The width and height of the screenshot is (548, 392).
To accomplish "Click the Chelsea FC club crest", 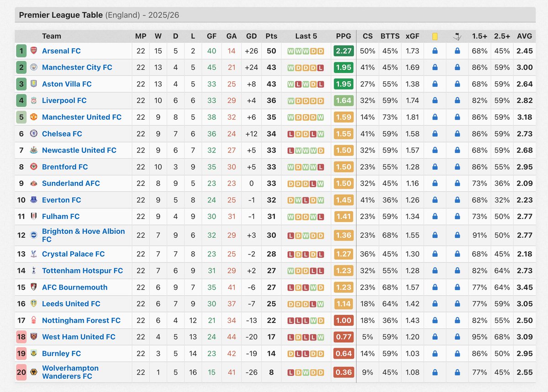I will (34, 134).
